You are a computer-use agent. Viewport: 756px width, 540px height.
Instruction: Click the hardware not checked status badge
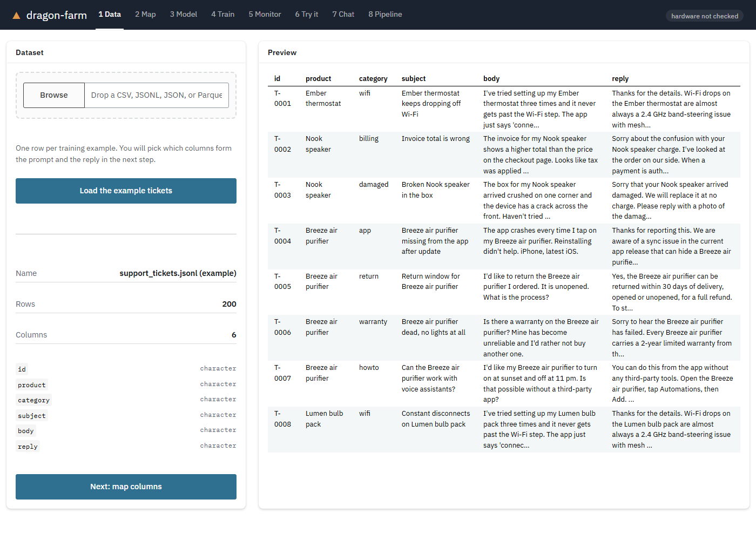[705, 16]
